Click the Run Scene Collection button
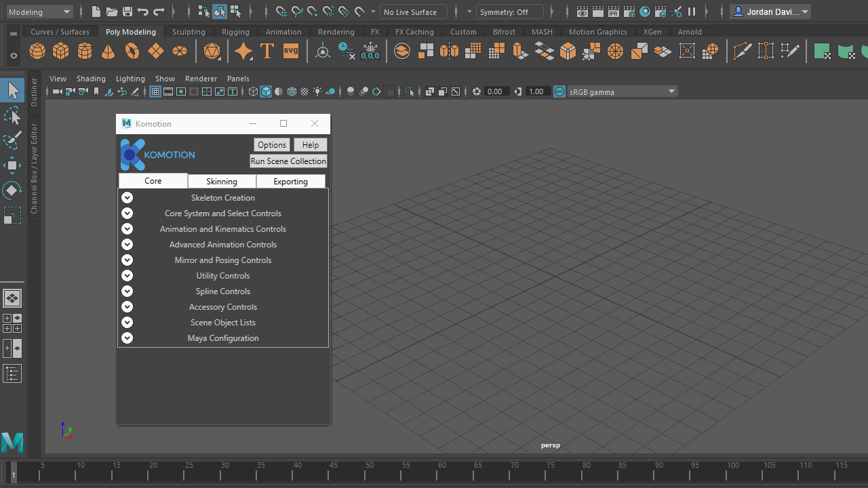The width and height of the screenshot is (868, 488). click(x=288, y=161)
